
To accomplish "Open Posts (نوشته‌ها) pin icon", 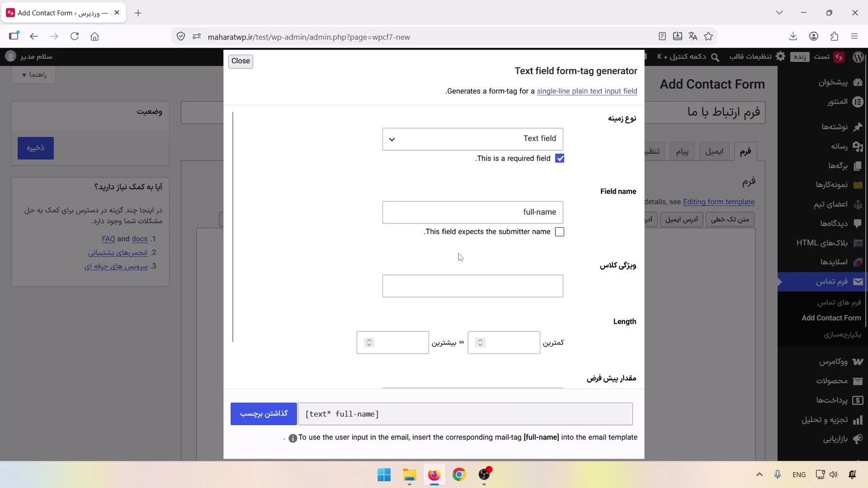I will pos(858,127).
